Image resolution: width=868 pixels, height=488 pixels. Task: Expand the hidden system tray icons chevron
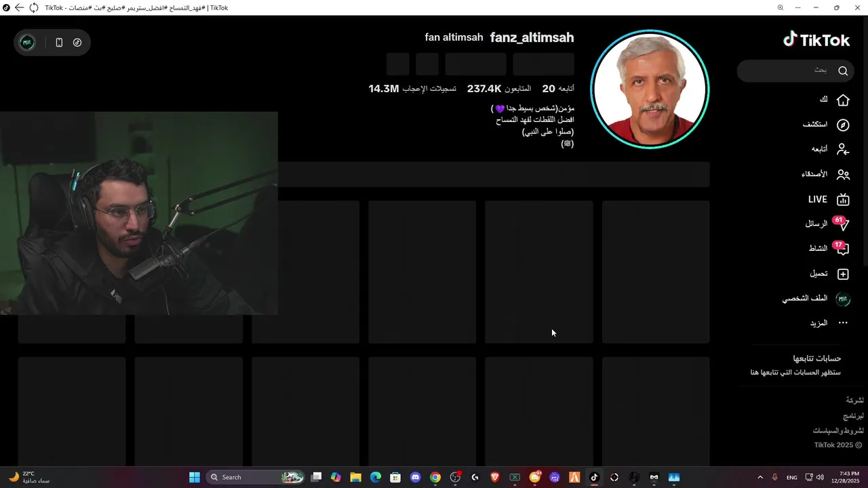760,477
